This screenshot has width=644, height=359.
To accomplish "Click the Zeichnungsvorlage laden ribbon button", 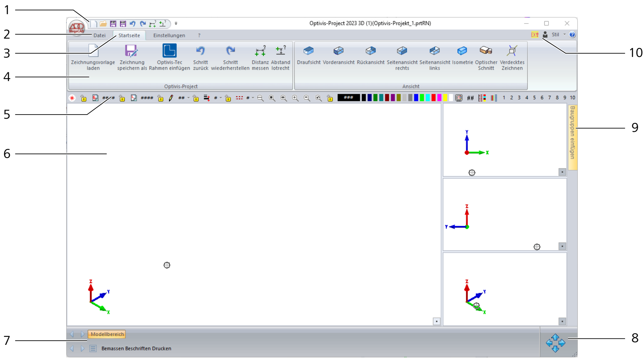I will coord(93,57).
